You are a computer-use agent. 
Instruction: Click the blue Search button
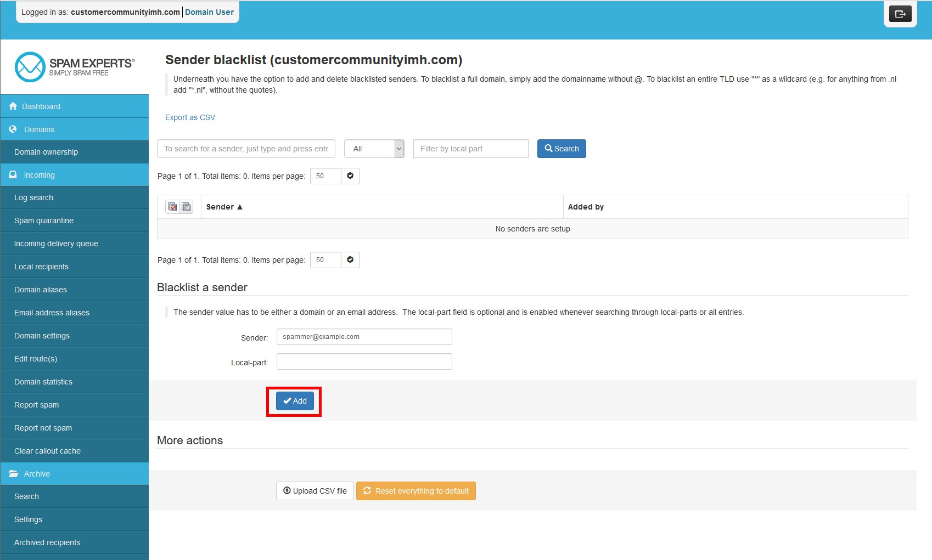(x=562, y=149)
